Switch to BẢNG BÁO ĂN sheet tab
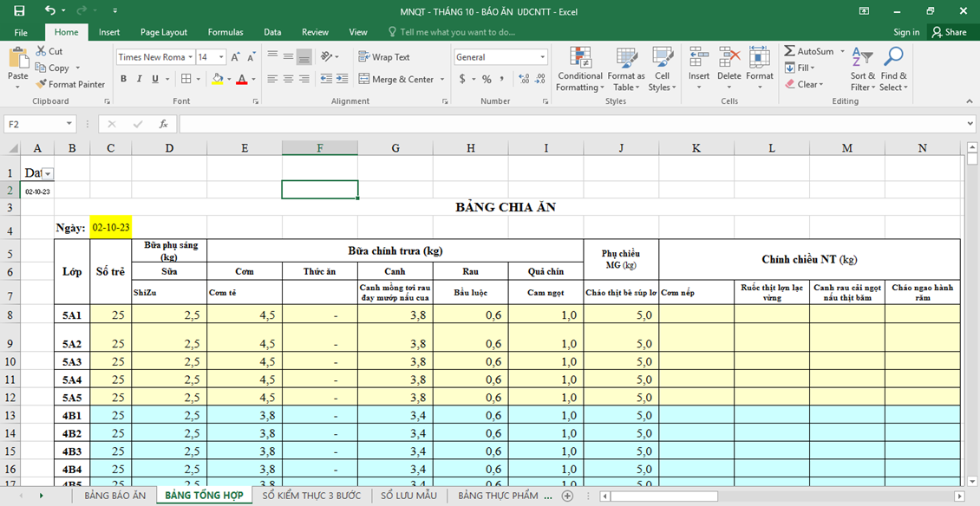This screenshot has height=506, width=980. pos(114,496)
